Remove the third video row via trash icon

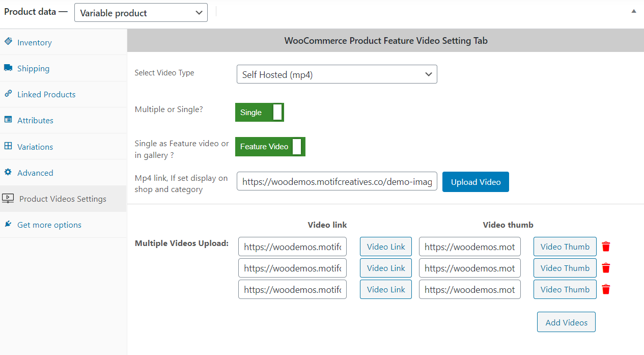[x=605, y=289]
